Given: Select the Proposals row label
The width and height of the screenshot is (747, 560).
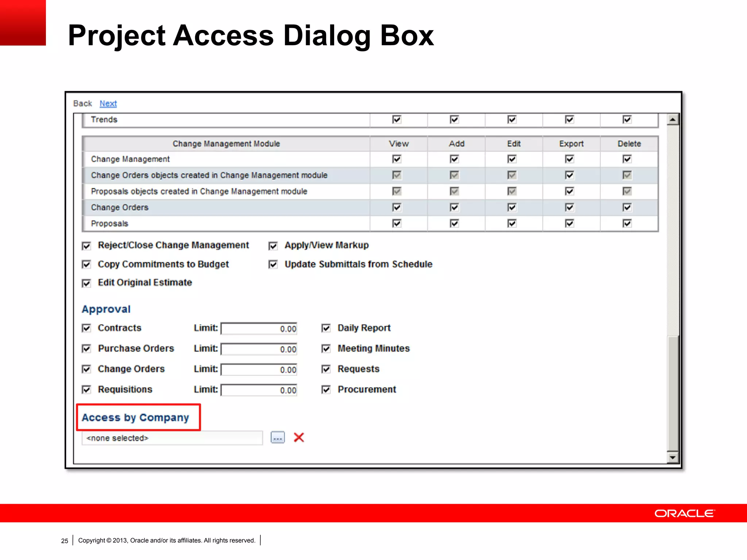Looking at the screenshot, I should pos(109,223).
